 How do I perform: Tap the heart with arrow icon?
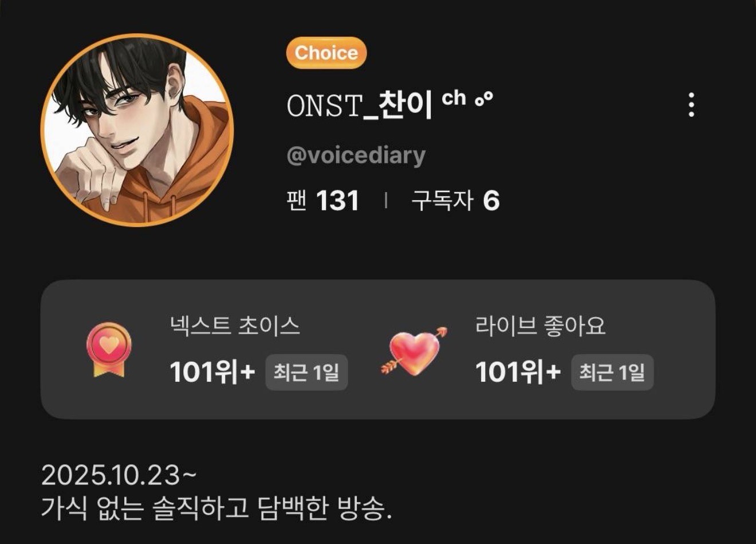pos(414,351)
